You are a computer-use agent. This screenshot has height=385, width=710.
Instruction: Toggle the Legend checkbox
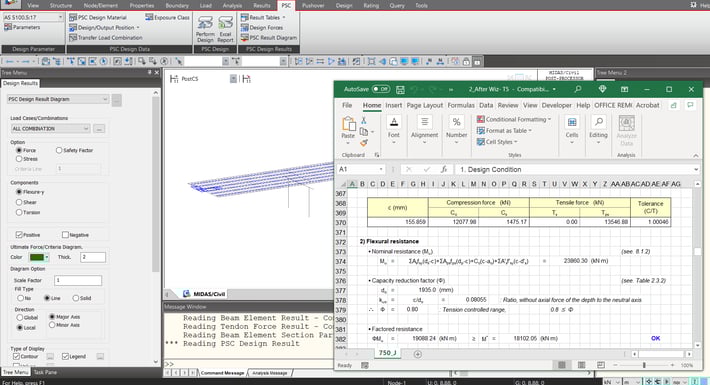(65, 356)
